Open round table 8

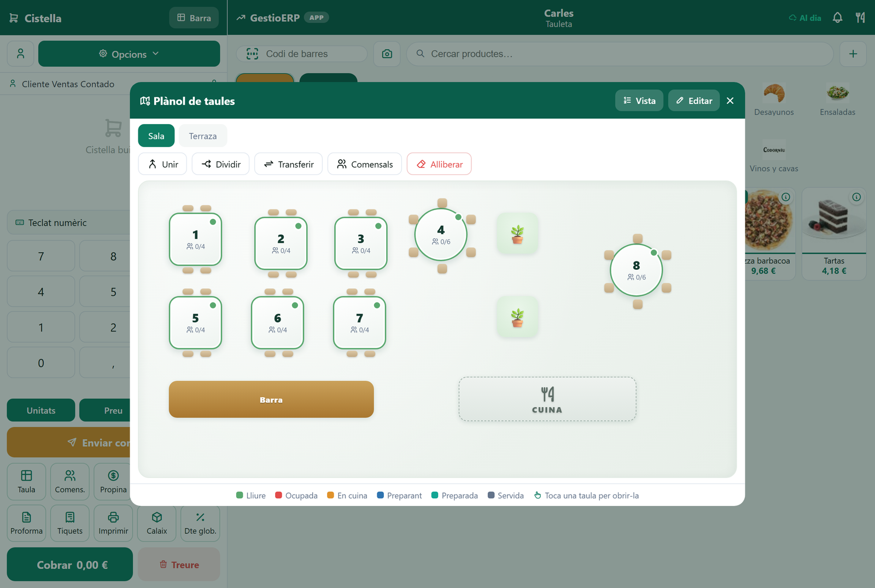(x=637, y=270)
